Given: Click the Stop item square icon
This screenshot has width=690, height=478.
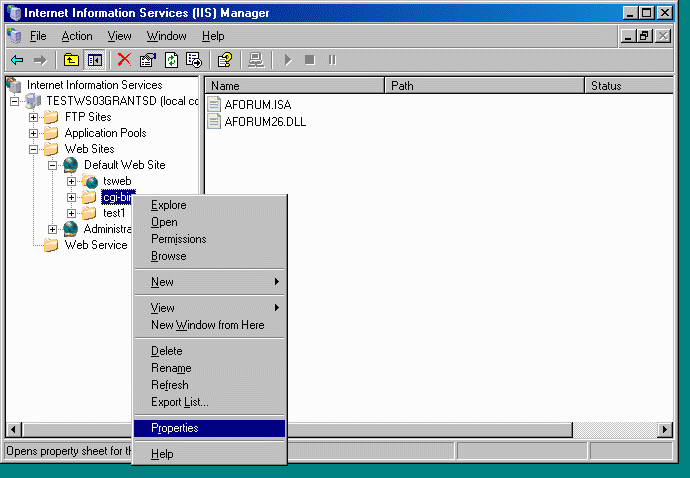Looking at the screenshot, I should pyautogui.click(x=310, y=59).
